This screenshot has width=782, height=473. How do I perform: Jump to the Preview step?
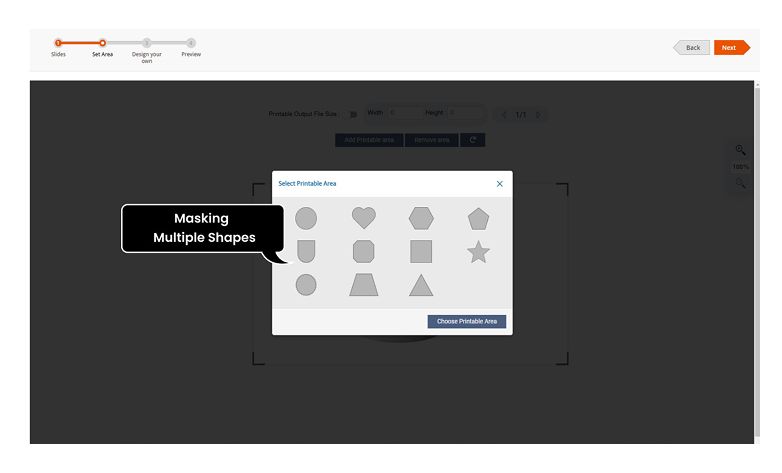[190, 43]
